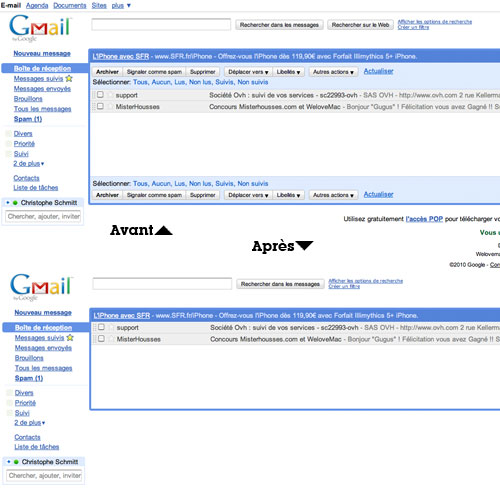Star the support message in the Avant view
The height and width of the screenshot is (492, 500).
(111, 95)
